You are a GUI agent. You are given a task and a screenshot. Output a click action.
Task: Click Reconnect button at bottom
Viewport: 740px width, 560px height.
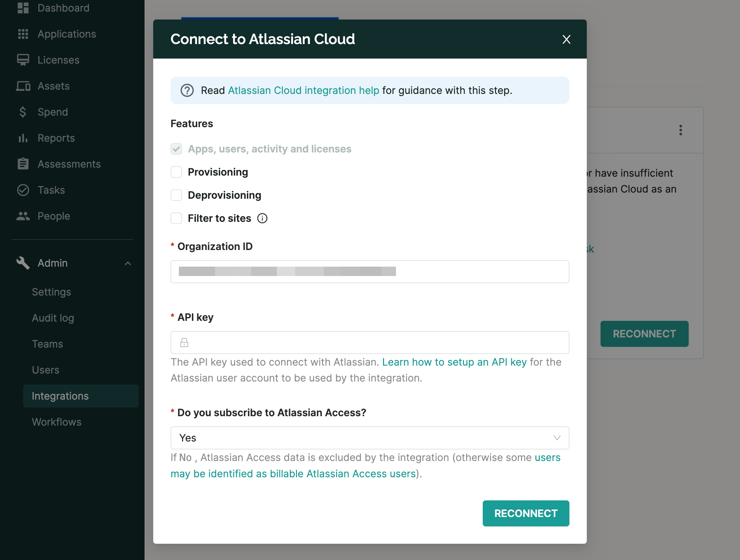[526, 513]
